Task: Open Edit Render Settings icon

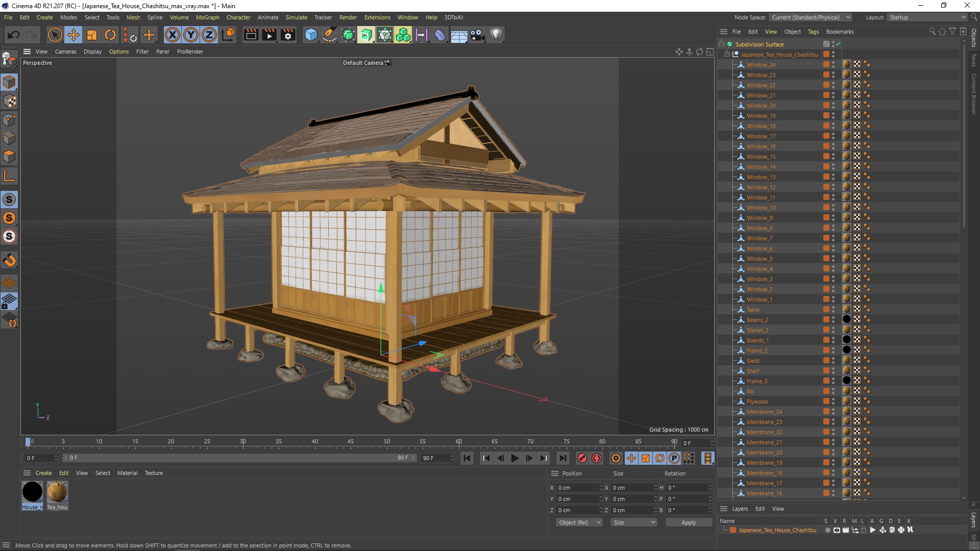Action: [x=288, y=35]
